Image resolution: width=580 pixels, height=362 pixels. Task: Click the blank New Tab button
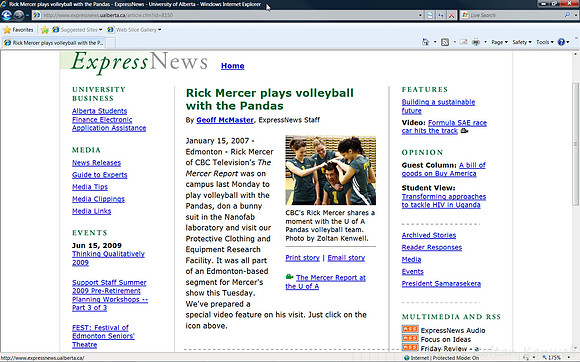pos(111,43)
